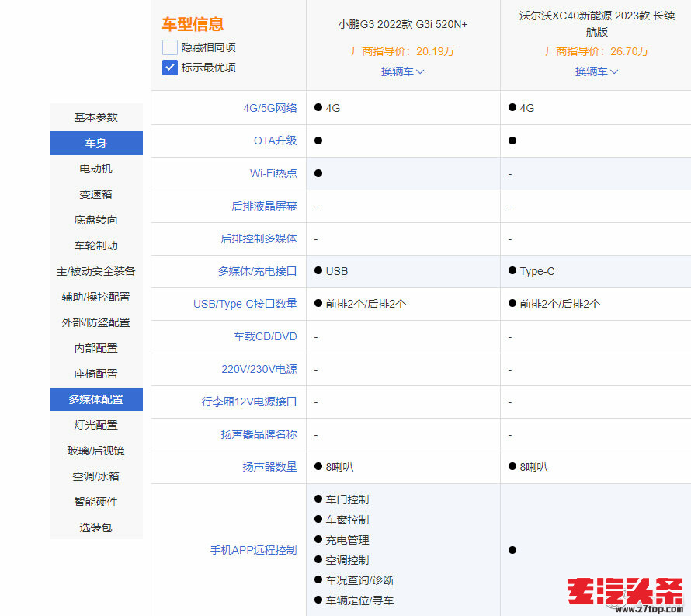Click the 4G/5G网络 parameter link
The image size is (691, 616).
270,108
